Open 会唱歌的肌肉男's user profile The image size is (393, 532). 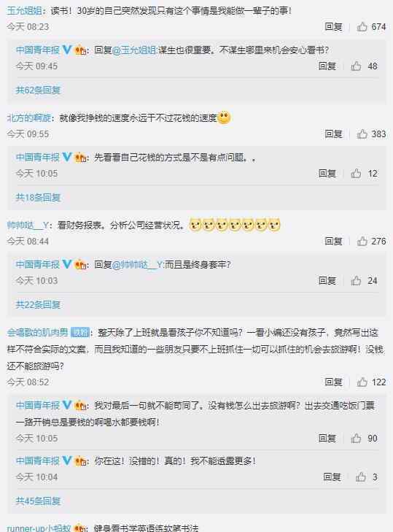pyautogui.click(x=37, y=333)
